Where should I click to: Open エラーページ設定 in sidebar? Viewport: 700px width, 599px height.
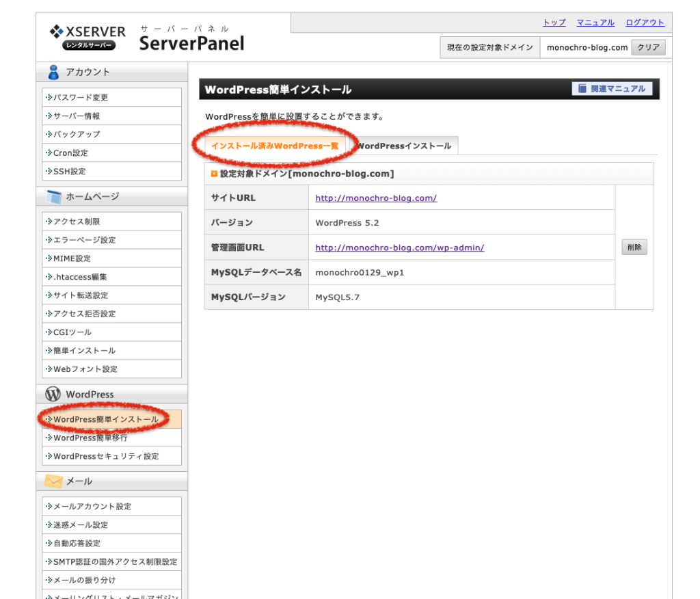click(111, 240)
